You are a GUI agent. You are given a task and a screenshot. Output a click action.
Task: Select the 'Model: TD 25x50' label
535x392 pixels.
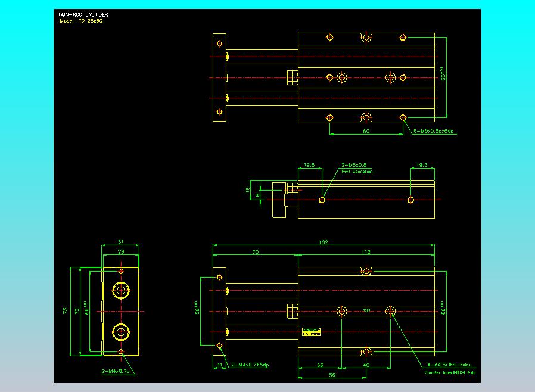[x=81, y=21]
